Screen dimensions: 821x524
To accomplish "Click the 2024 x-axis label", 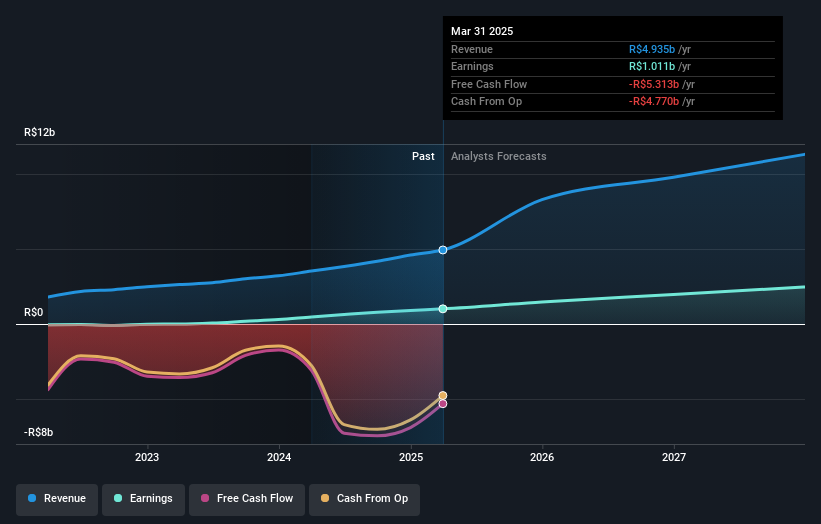I will coord(279,457).
